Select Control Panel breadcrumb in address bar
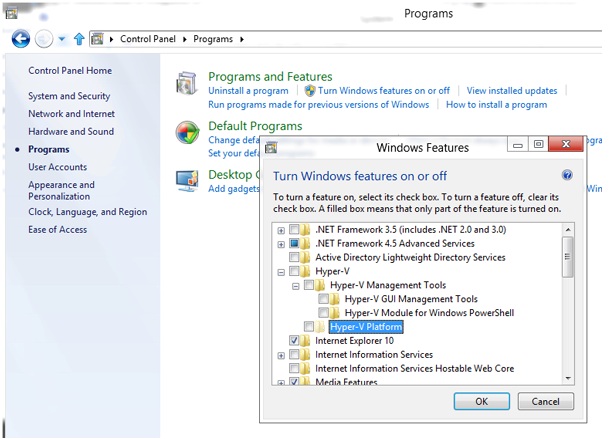This screenshot has width=616, height=439. (x=148, y=39)
